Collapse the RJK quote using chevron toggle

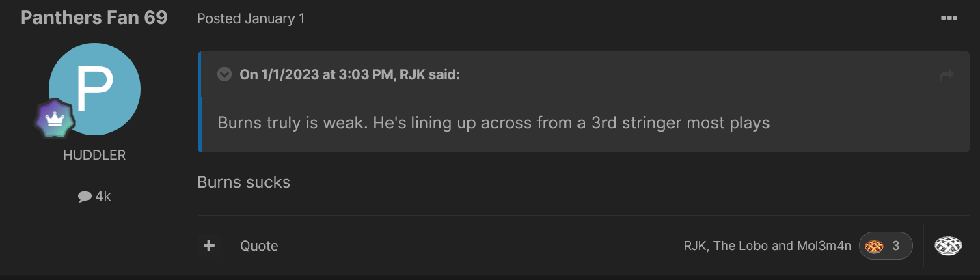[x=224, y=74]
